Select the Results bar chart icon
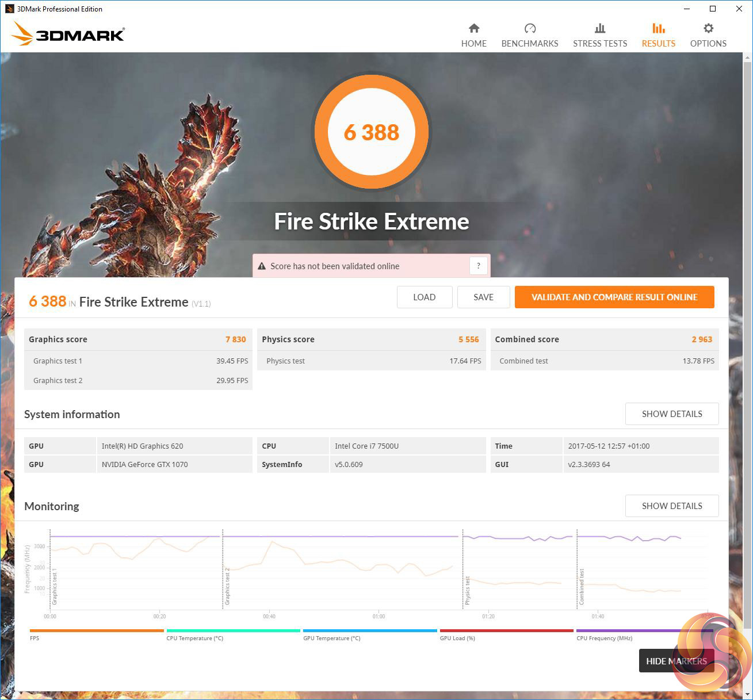 pyautogui.click(x=659, y=28)
